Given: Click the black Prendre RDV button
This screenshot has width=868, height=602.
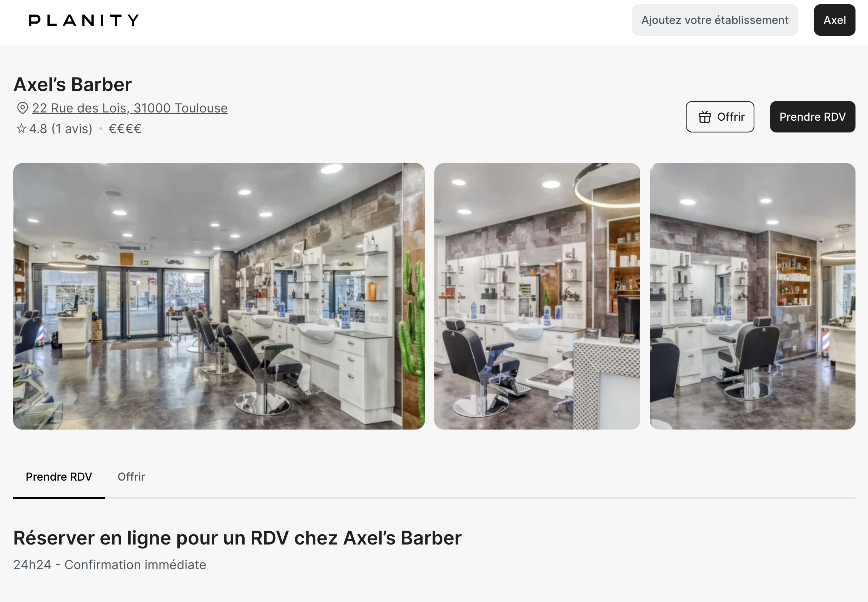Looking at the screenshot, I should point(813,117).
